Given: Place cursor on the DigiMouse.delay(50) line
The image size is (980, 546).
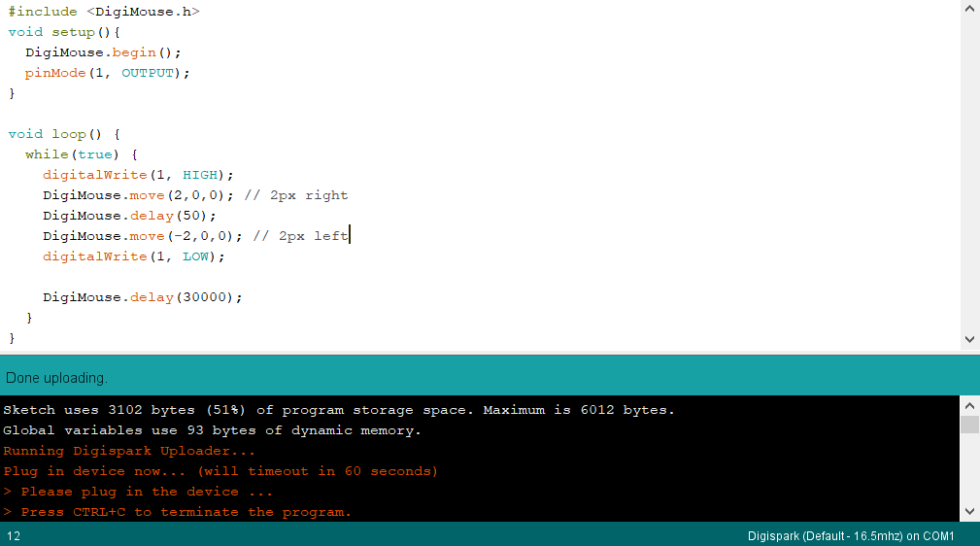Looking at the screenshot, I should [129, 215].
